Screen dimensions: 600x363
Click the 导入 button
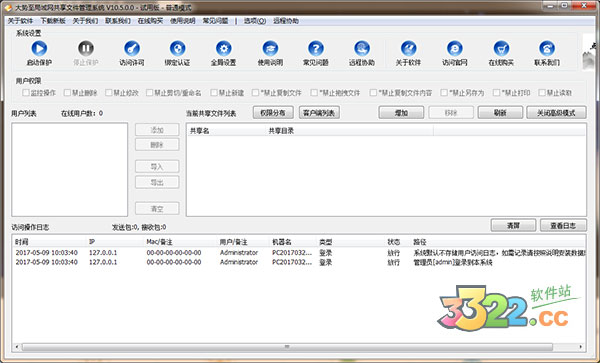[157, 167]
